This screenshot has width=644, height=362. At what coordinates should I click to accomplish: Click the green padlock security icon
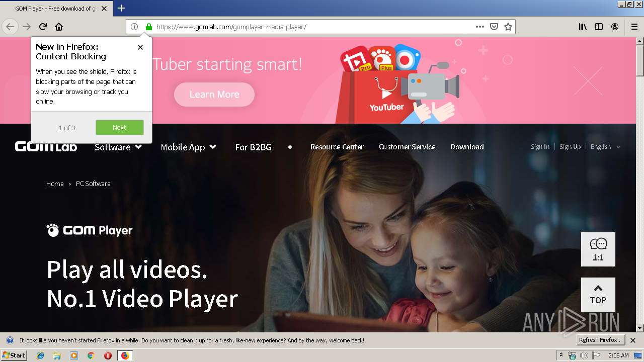coord(148,27)
